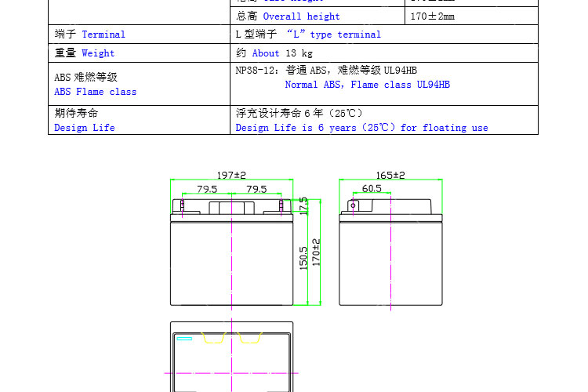The height and width of the screenshot is (392, 588).
Task: Click the 17.5 vertical dimension label
Action: (x=303, y=205)
